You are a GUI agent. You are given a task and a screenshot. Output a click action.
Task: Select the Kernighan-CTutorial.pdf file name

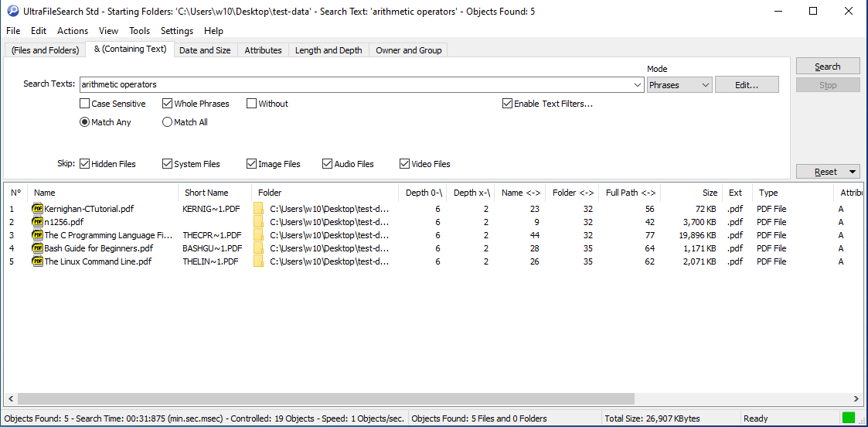[89, 209]
